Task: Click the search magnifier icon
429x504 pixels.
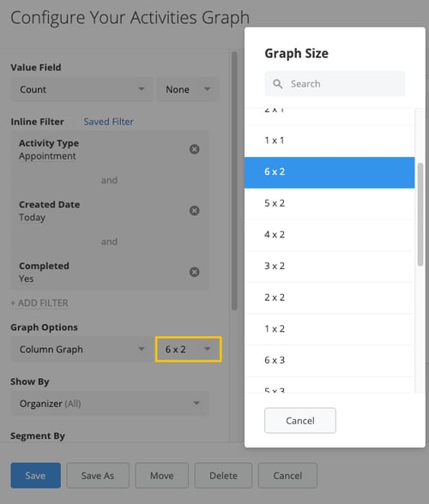Action: click(x=277, y=84)
